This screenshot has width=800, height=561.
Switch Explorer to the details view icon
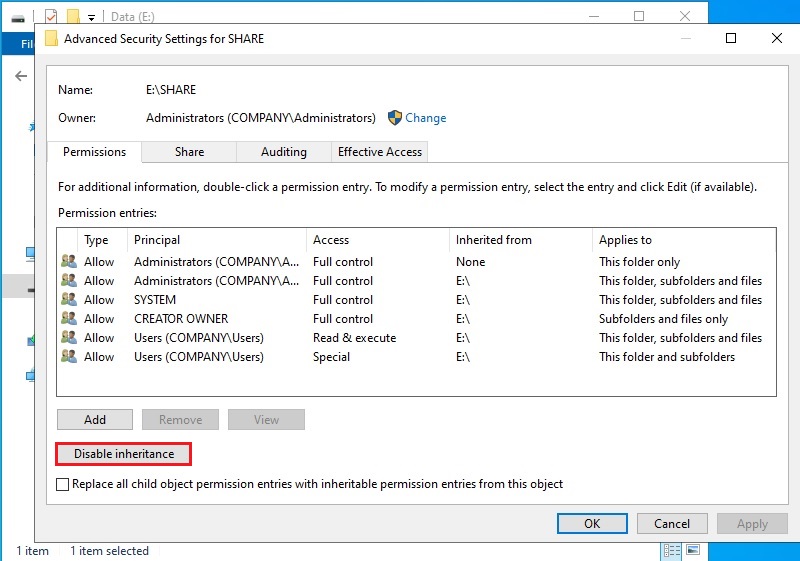672,551
